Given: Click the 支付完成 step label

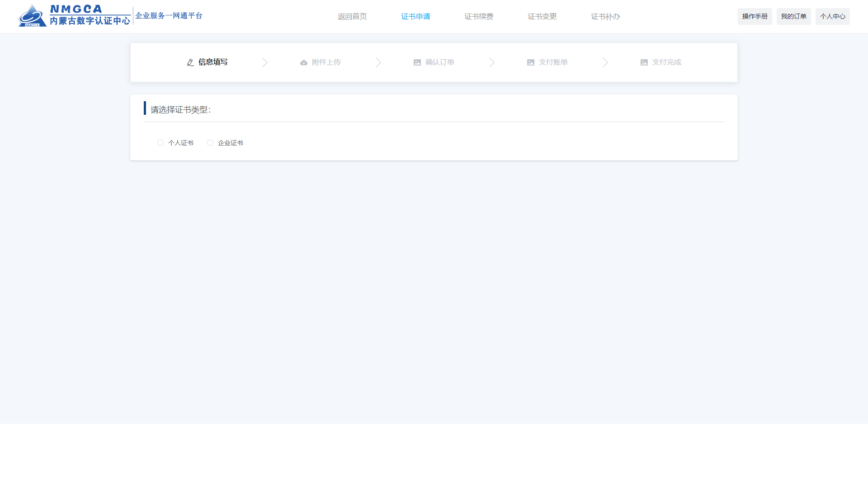Looking at the screenshot, I should click(x=667, y=62).
